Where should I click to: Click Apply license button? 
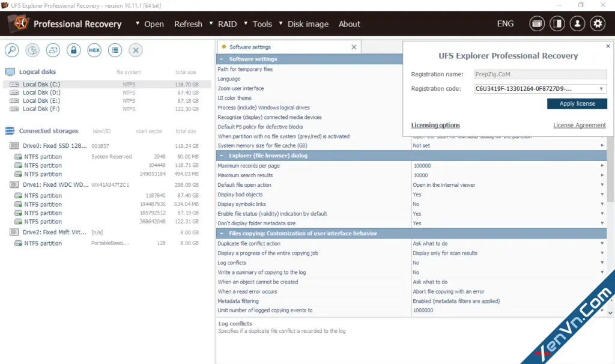(577, 103)
